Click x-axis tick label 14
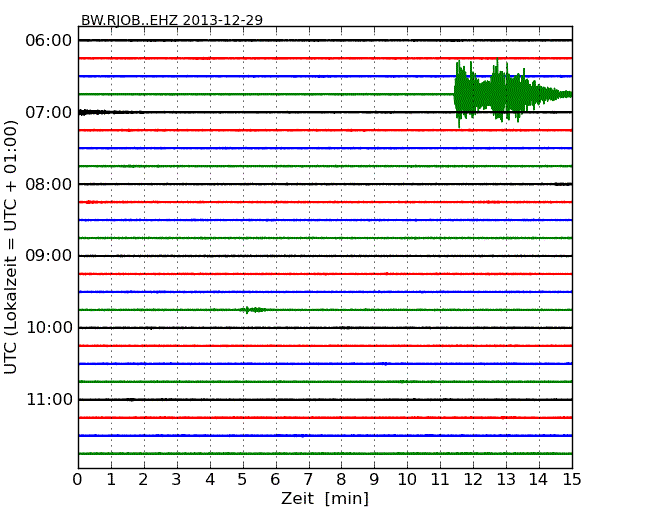This screenshot has width=650, height=520. click(538, 480)
